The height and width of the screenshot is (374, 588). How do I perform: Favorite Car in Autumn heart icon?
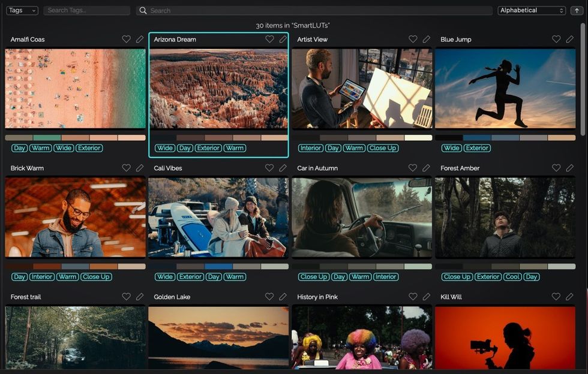click(413, 168)
